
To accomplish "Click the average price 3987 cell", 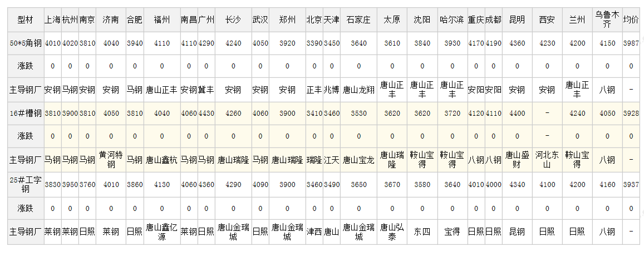I will tap(631, 43).
